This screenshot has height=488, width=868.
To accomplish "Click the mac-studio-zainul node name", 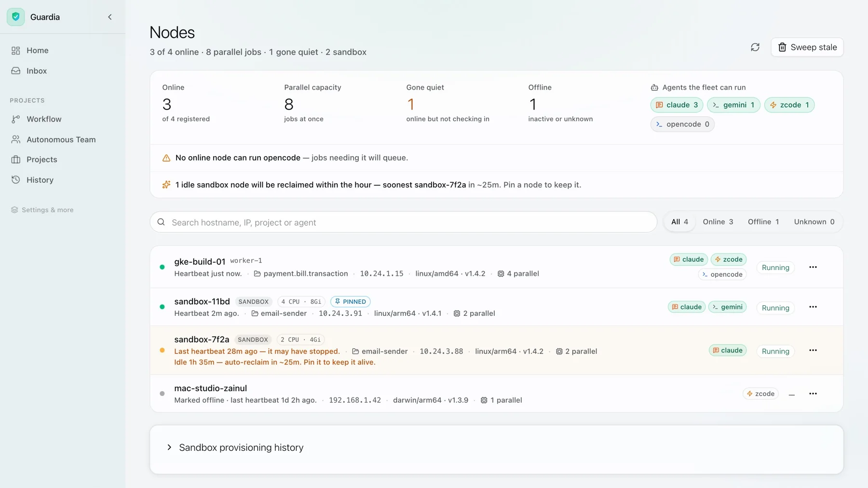I will [x=210, y=388].
